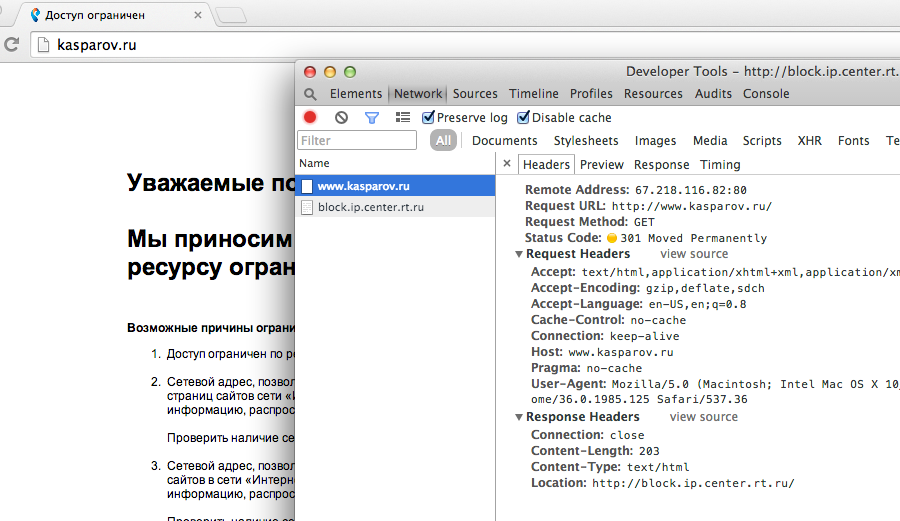Screen dimensions: 900x521
Task: Open the Profiles panel tab
Action: [x=591, y=94]
